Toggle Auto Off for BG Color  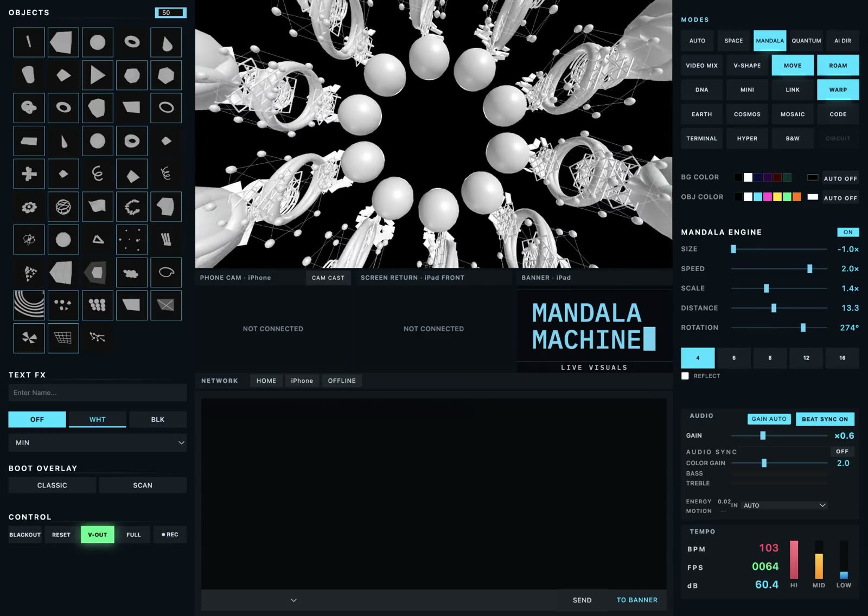pos(840,178)
